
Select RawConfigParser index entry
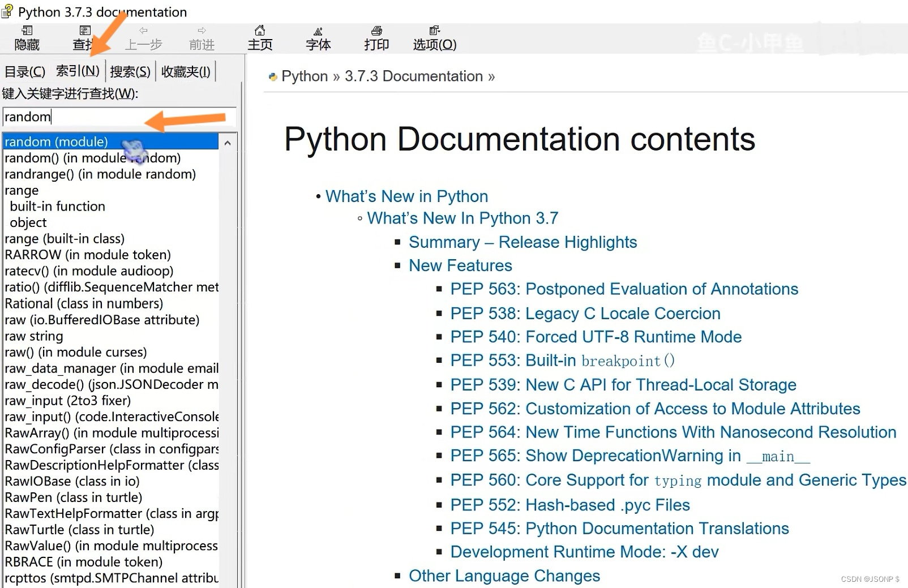coord(112,449)
